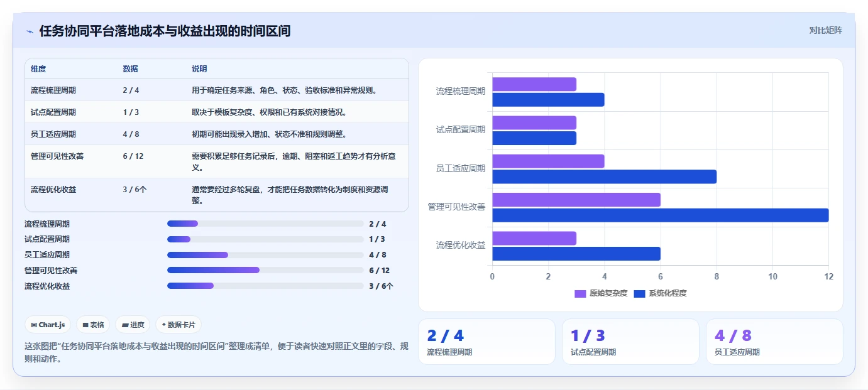Click the blue chart bar for 员工适应周期
Image resolution: width=868 pixels, height=390 pixels.
604,176
